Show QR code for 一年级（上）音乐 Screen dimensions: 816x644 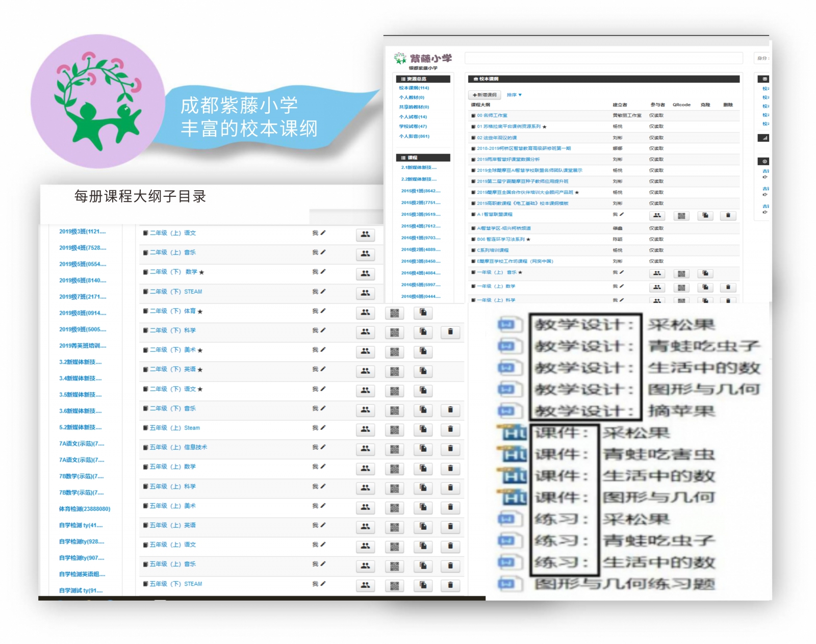[x=681, y=274]
